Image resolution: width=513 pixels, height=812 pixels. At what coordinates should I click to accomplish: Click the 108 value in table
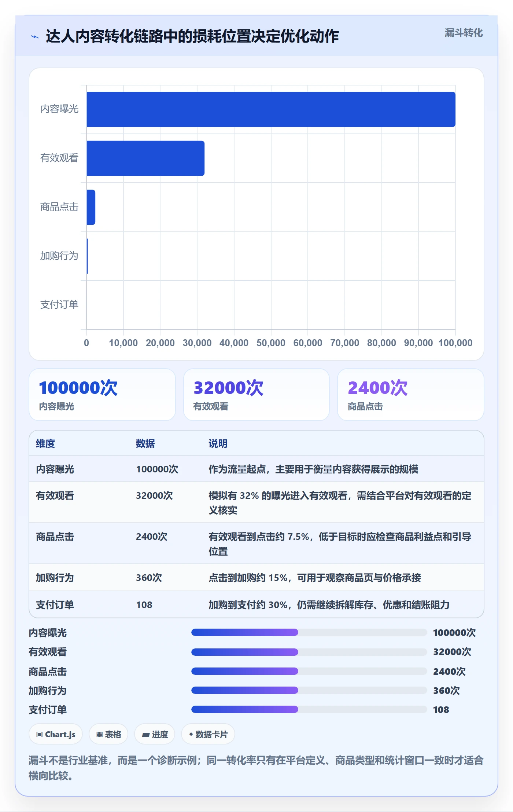(x=144, y=605)
